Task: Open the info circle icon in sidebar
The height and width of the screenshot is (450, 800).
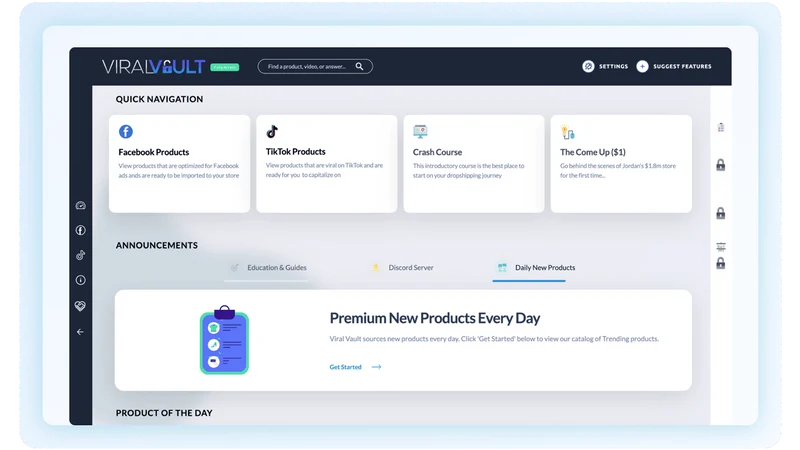Action: point(81,280)
